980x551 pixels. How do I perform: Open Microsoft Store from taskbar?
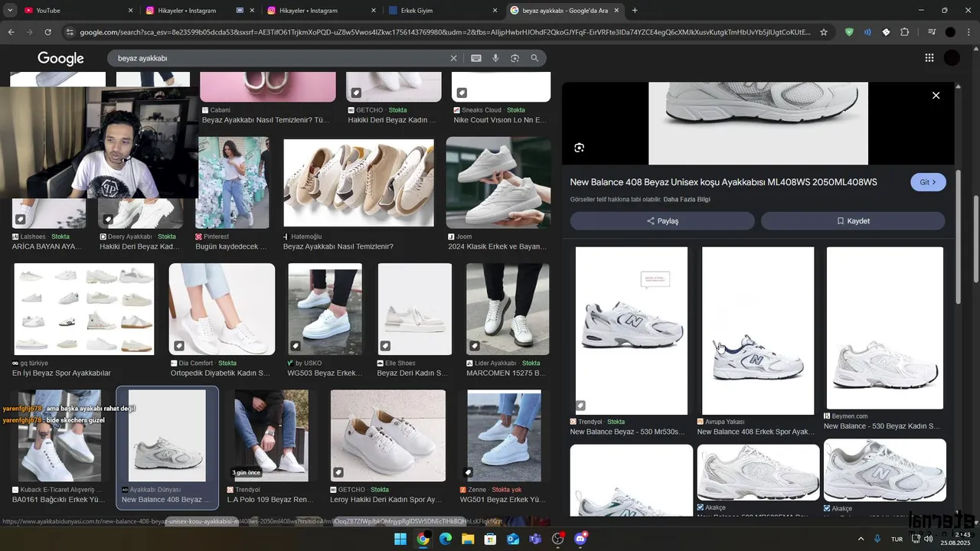coord(491,539)
